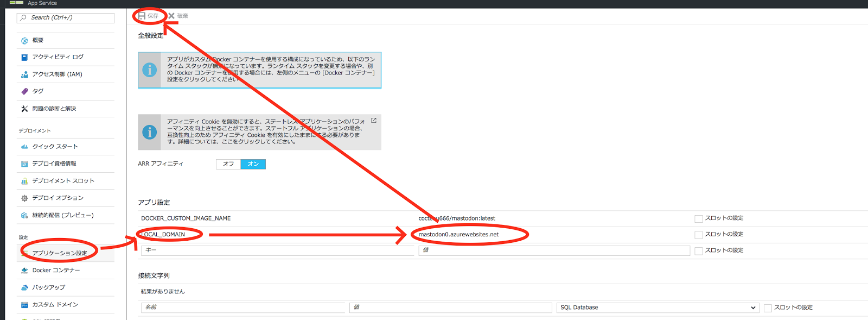Click the デプロイ資格情報 icon

tap(24, 164)
